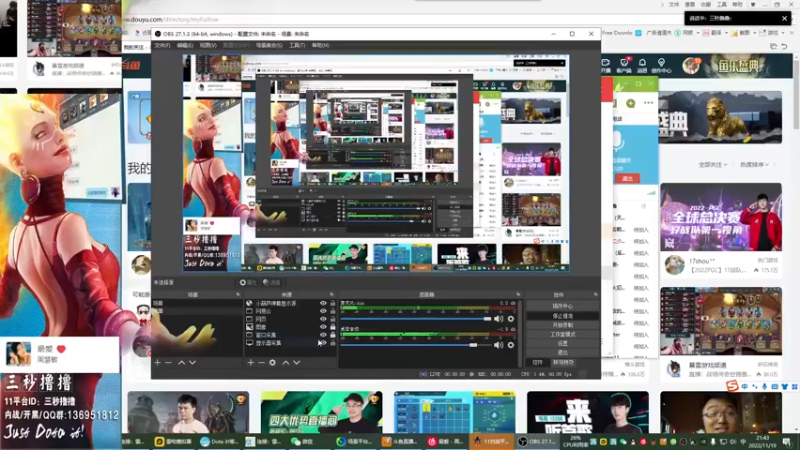
Task: Toggle visibility of the 网页 source
Action: [x=323, y=319]
